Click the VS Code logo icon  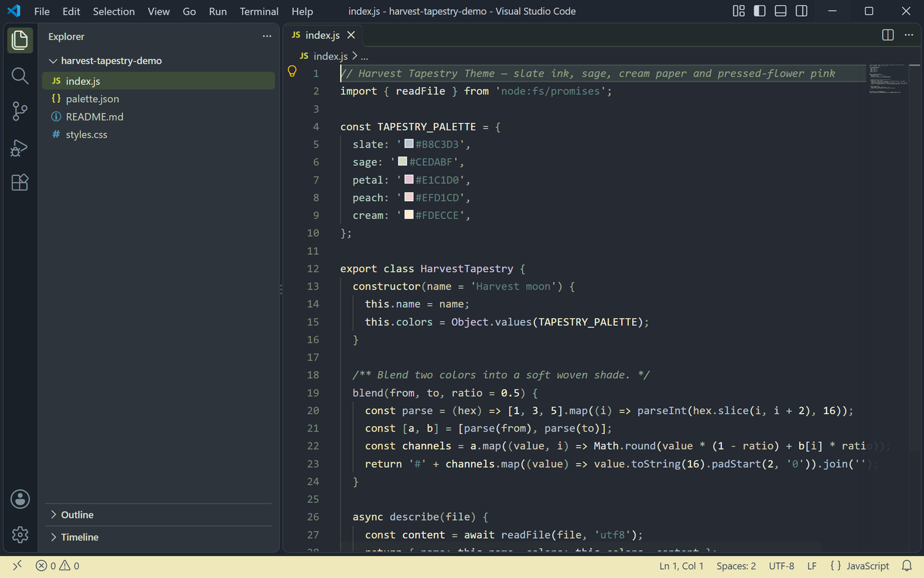tap(14, 11)
